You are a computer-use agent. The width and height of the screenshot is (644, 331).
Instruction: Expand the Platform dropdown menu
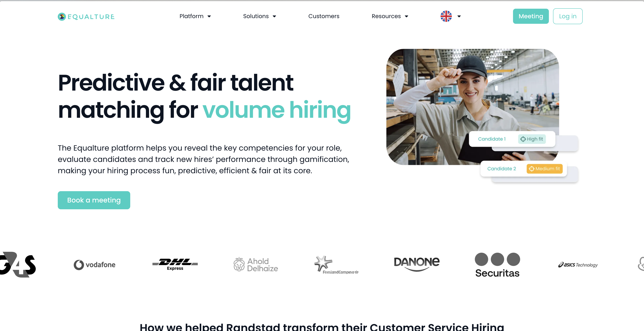(x=195, y=16)
